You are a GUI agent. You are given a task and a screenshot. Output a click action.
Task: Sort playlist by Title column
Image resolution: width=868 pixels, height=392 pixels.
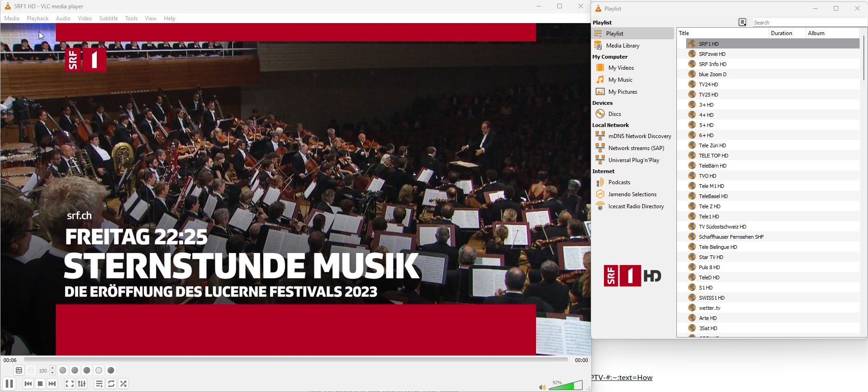coord(723,33)
